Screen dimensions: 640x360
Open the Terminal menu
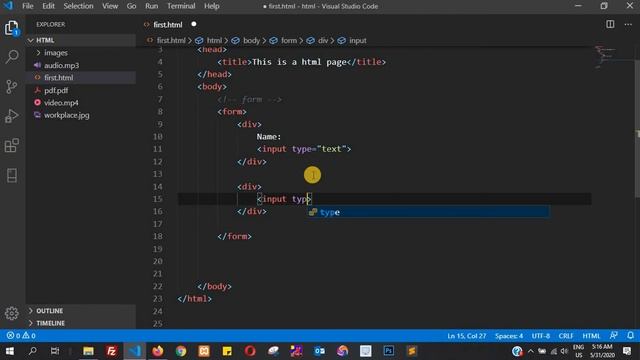click(181, 6)
